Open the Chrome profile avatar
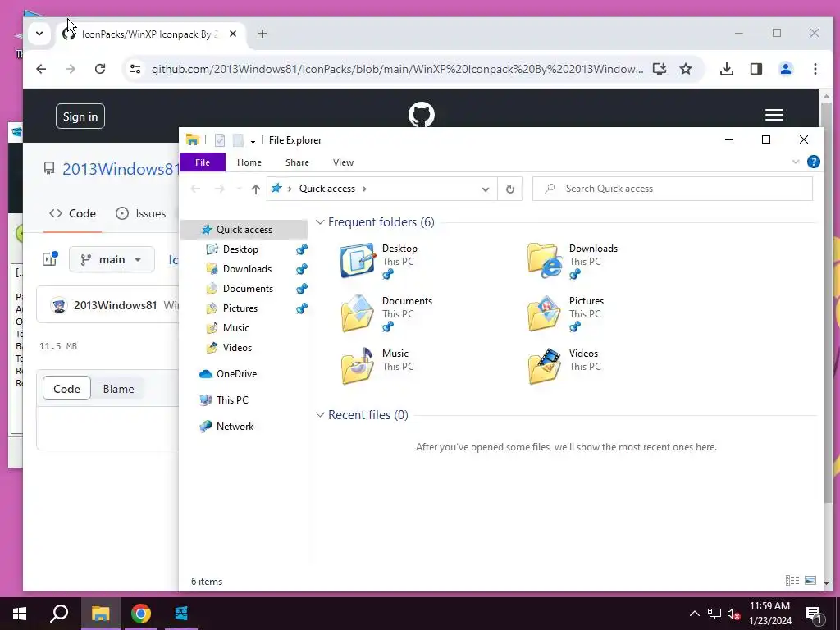The image size is (840, 630). click(x=785, y=69)
